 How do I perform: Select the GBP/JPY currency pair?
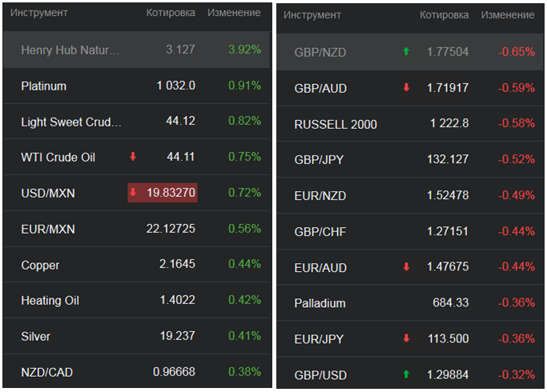click(319, 160)
